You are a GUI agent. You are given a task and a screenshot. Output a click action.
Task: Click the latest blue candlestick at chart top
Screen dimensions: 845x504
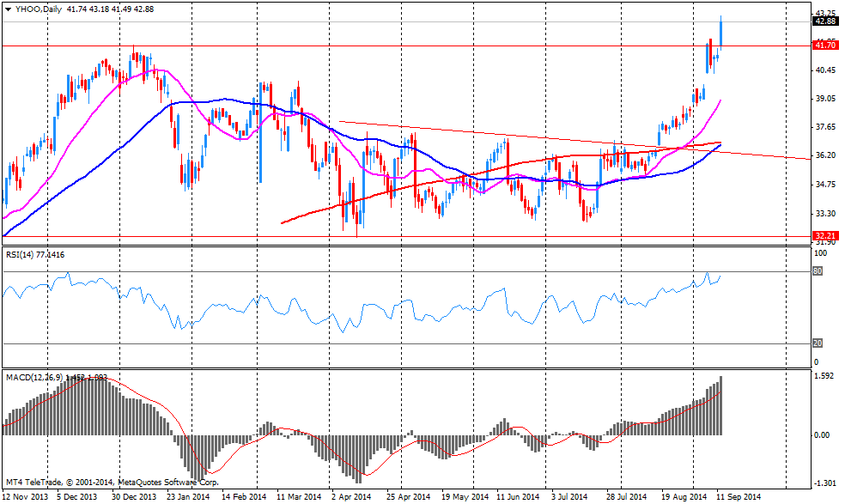[x=721, y=33]
